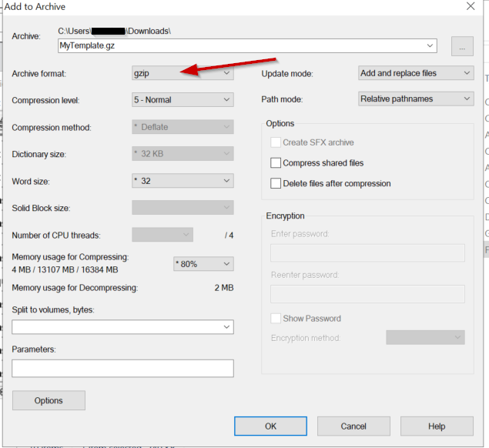This screenshot has width=489, height=448.
Task: Click the Parameters text field
Action: pyautogui.click(x=122, y=369)
